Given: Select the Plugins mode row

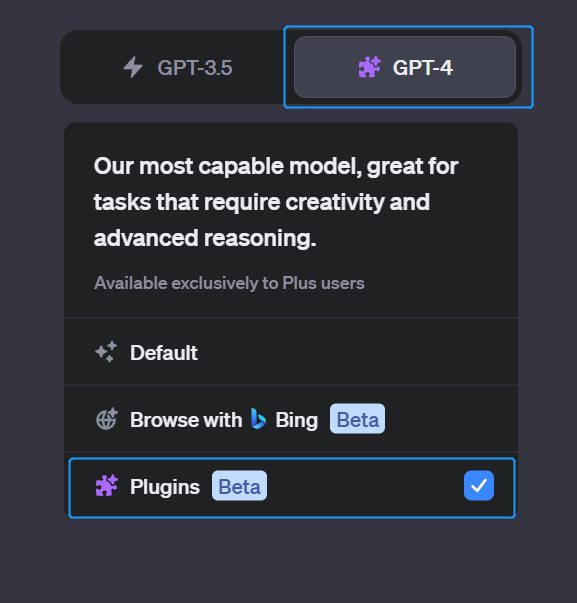Looking at the screenshot, I should click(x=292, y=488).
